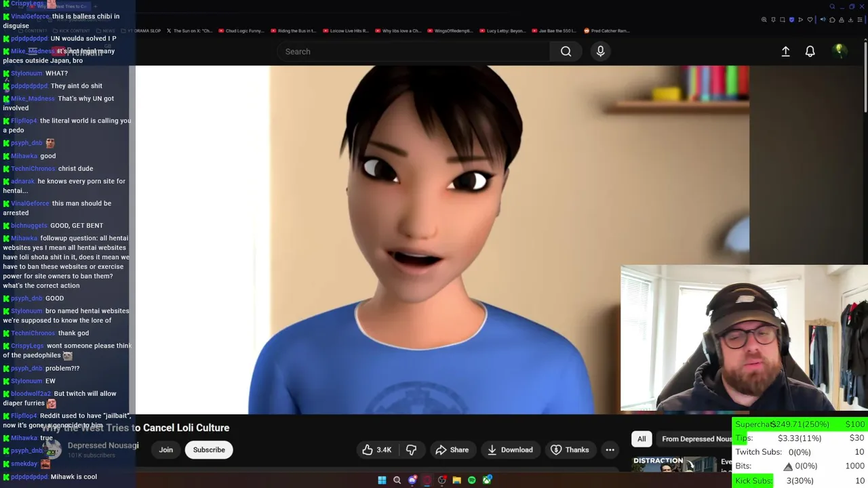Open the YouTube upload/create icon
This screenshot has width=868, height=488.
pyautogui.click(x=785, y=52)
